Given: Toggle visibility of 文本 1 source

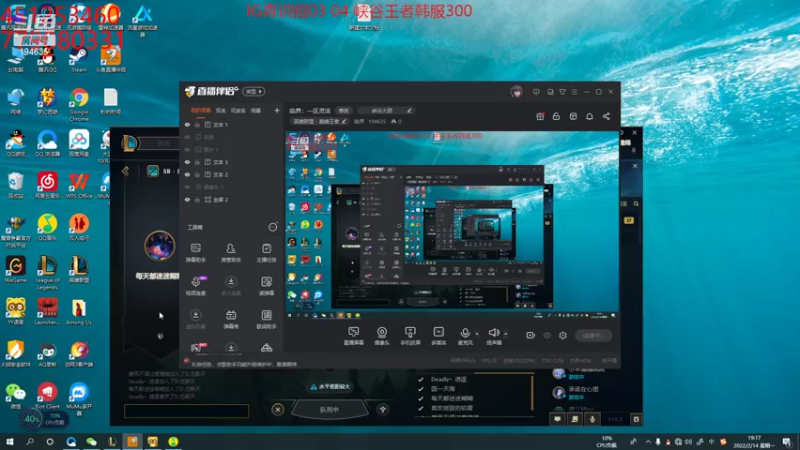Looking at the screenshot, I should [187, 124].
